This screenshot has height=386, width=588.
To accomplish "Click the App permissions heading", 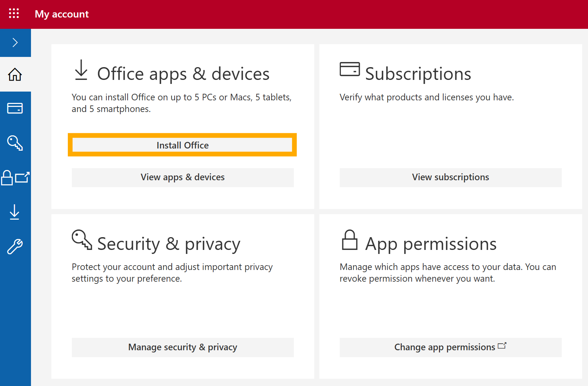I will click(x=431, y=244).
